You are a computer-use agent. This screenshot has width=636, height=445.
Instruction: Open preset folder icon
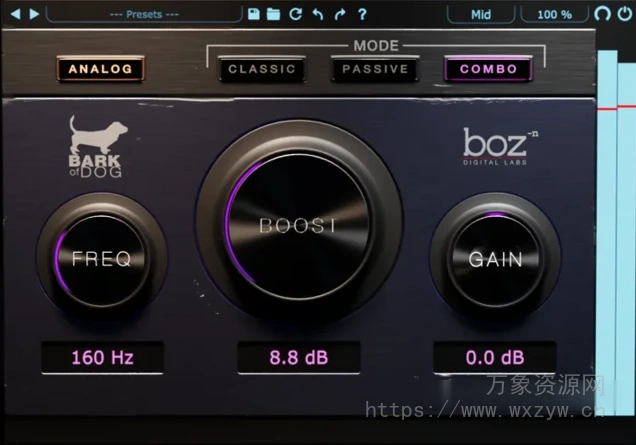click(x=273, y=14)
